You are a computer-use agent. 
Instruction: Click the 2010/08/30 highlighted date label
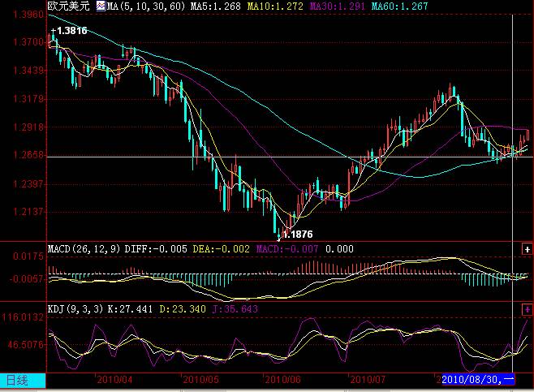(x=478, y=379)
